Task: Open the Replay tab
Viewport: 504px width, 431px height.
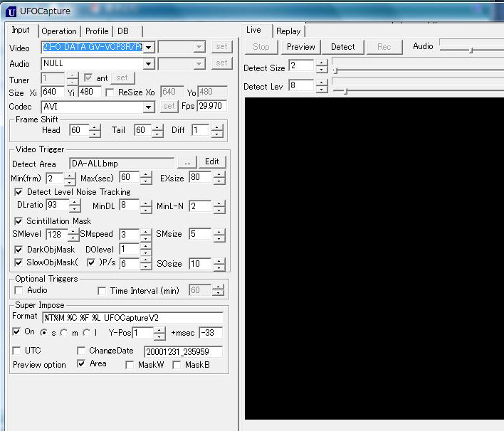Action: click(288, 31)
